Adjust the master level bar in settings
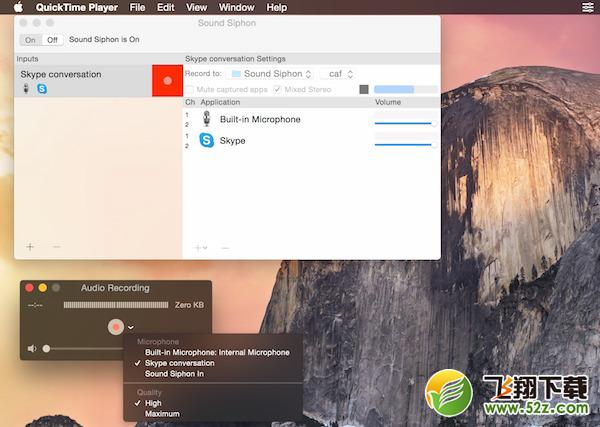 pos(406,90)
